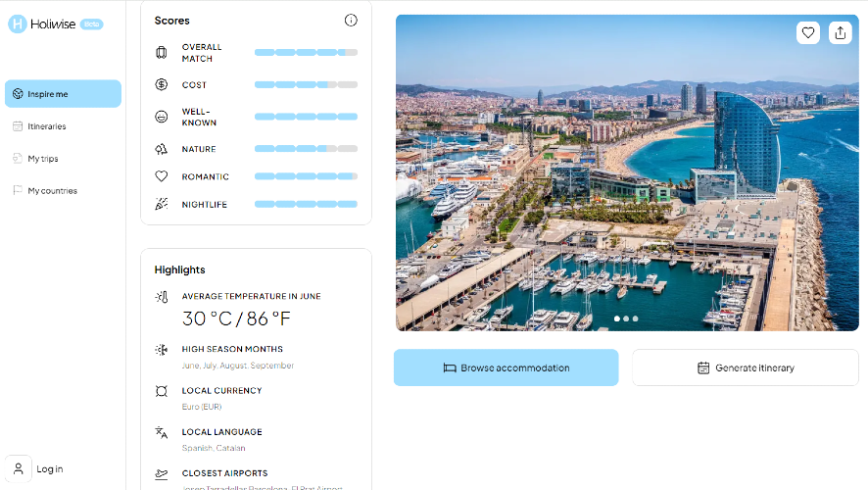Viewport: 868px width, 490px height.
Task: Click the CLOSEST AIRPORTS label
Action: [224, 473]
